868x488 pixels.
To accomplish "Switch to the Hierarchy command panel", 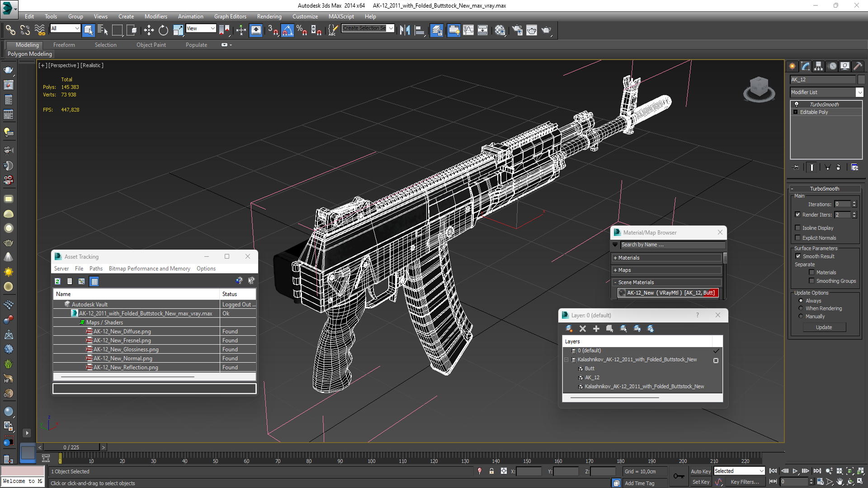I will pos(818,66).
